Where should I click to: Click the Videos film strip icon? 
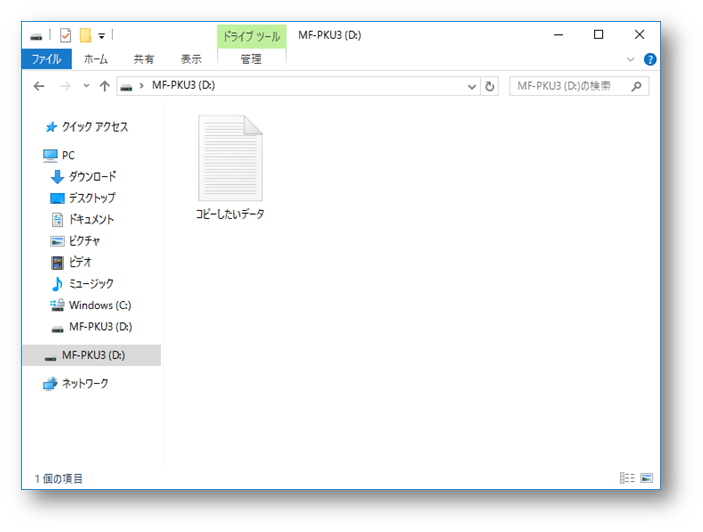point(57,263)
